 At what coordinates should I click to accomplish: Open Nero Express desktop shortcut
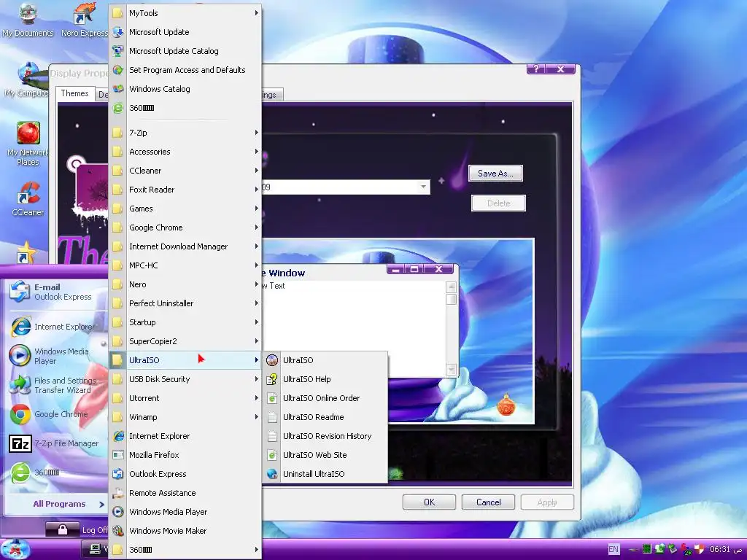pyautogui.click(x=85, y=20)
